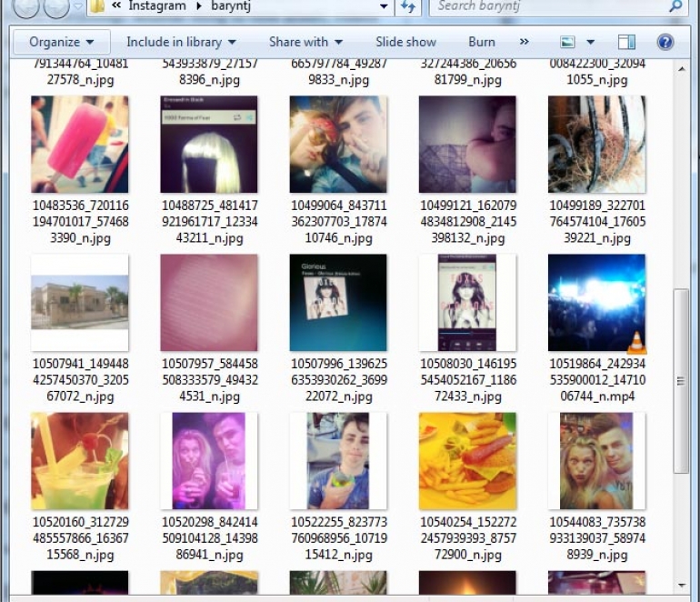The width and height of the screenshot is (700, 602).
Task: Select the Foxes music player screenshot thumbnail
Action: click(x=467, y=302)
